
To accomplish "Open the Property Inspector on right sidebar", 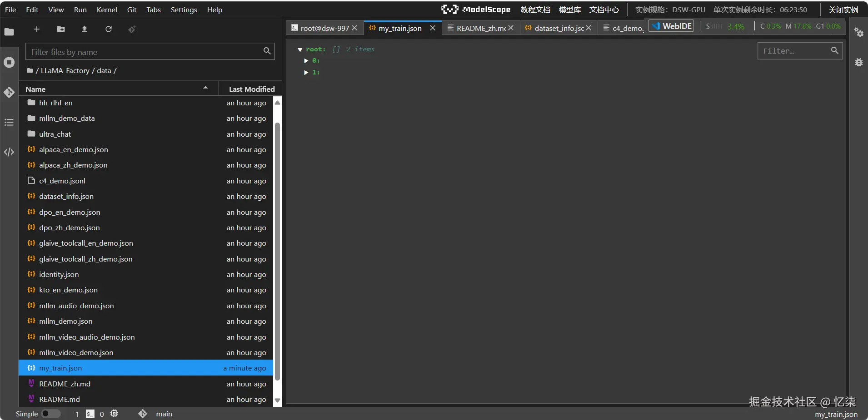I will coord(859,32).
